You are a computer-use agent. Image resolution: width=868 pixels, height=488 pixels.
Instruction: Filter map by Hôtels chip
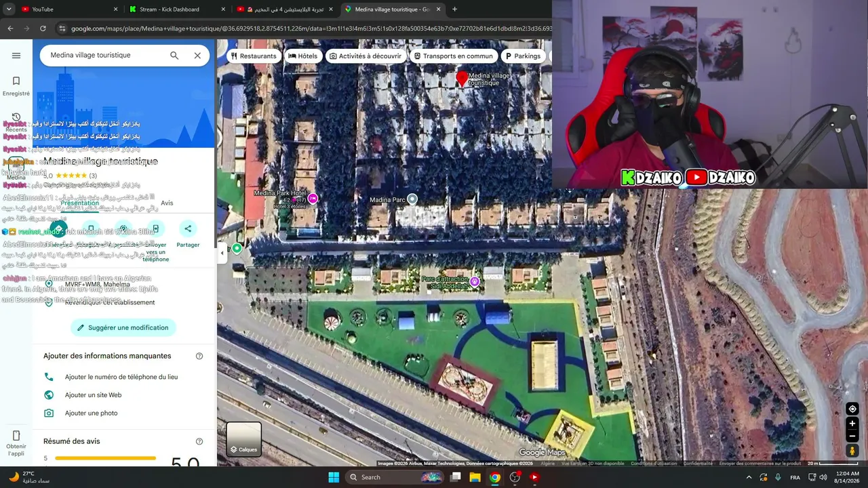302,56
